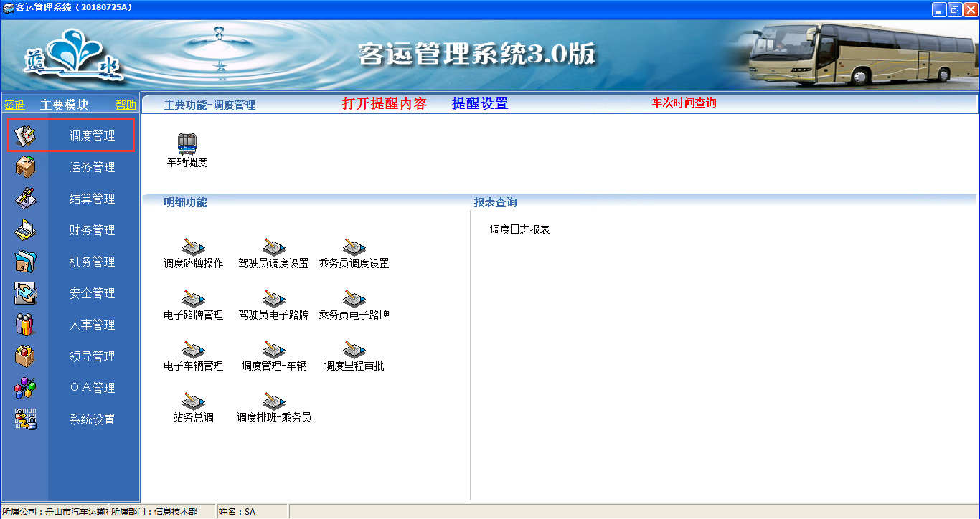Open 调度里程审批 icon
This screenshot has height=519, width=980.
click(354, 350)
